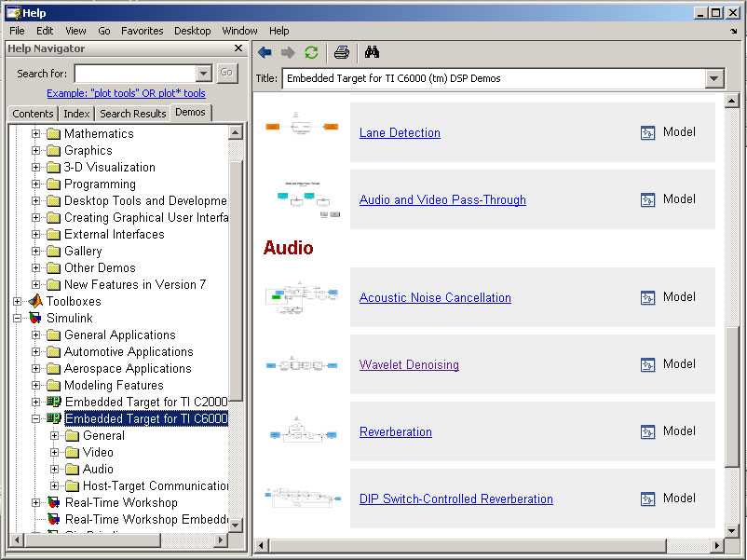The height and width of the screenshot is (560, 747).
Task: Click in the Search for text field
Action: coord(135,74)
